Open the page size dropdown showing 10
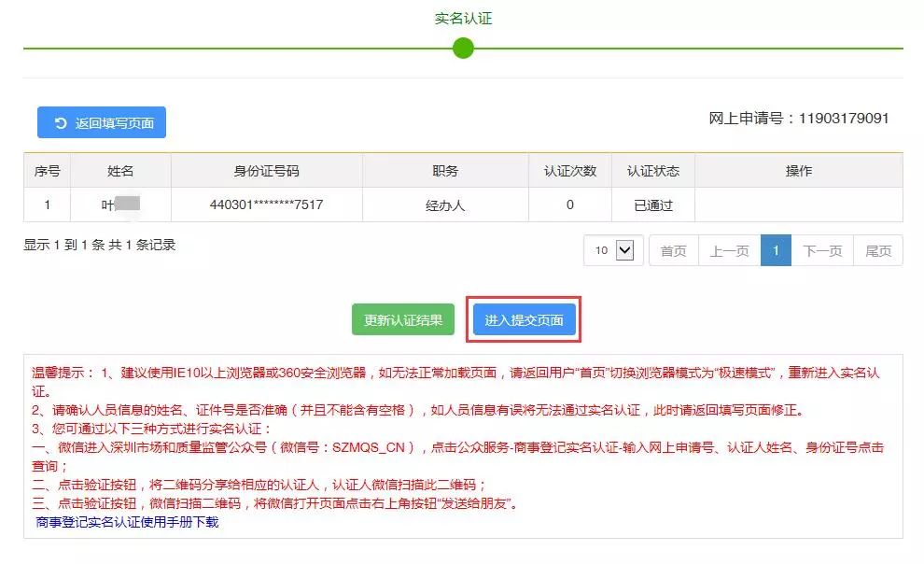This screenshot has height=564, width=924. (614, 250)
